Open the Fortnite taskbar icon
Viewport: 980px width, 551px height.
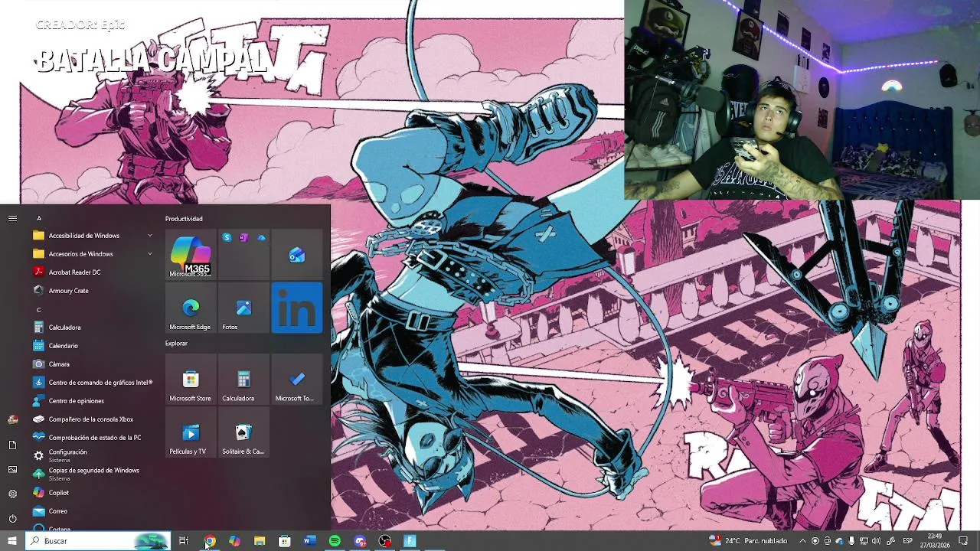coord(410,541)
